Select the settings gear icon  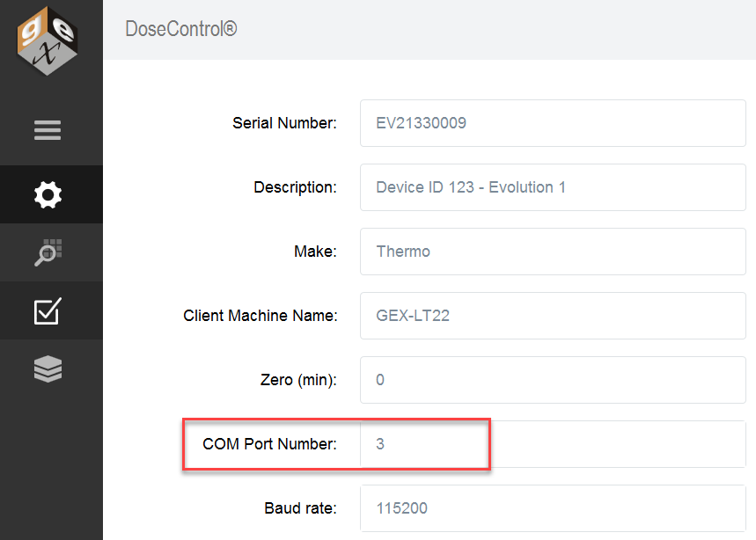pos(48,194)
